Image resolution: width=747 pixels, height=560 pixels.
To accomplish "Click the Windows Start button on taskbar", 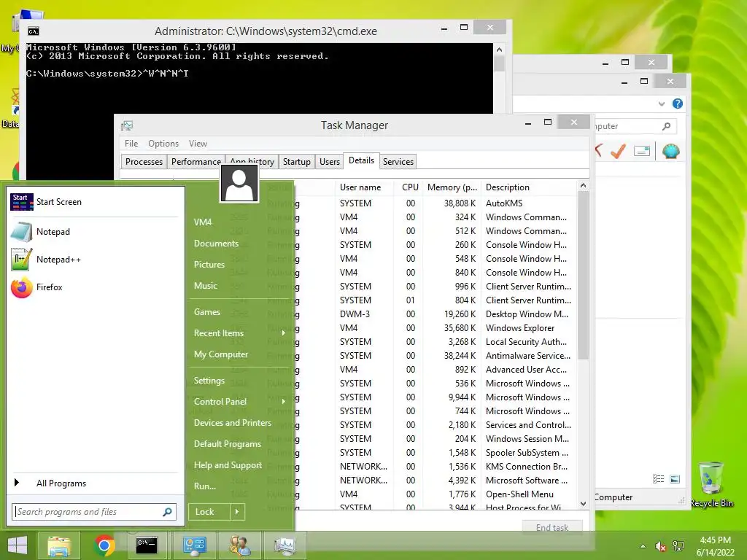I will (x=18, y=545).
